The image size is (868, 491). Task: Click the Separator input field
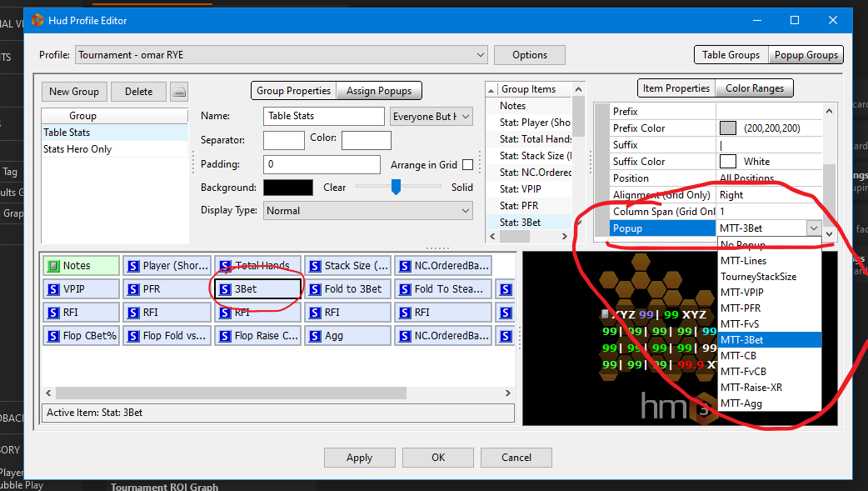coord(284,140)
